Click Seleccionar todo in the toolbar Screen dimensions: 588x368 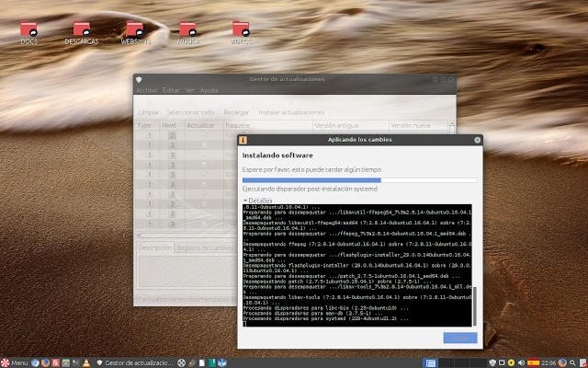coord(190,108)
